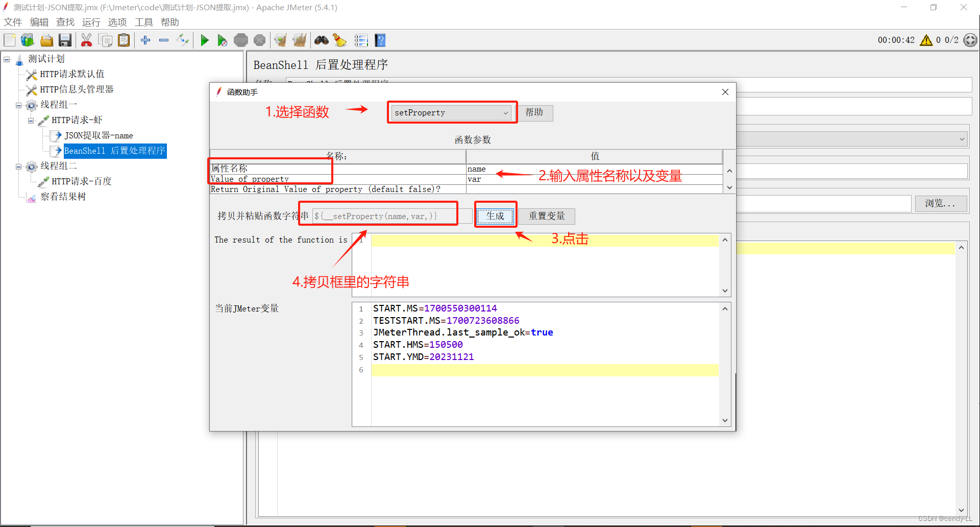The width and height of the screenshot is (980, 527).
Task: Select HTTP信息头管理器 in tree
Action: click(x=77, y=89)
